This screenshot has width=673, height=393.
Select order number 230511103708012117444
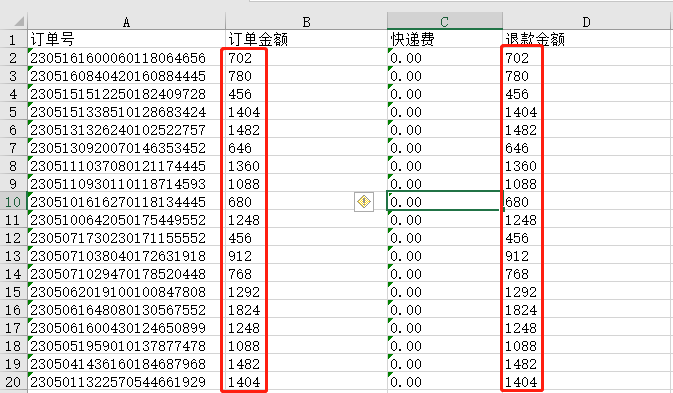[126, 166]
